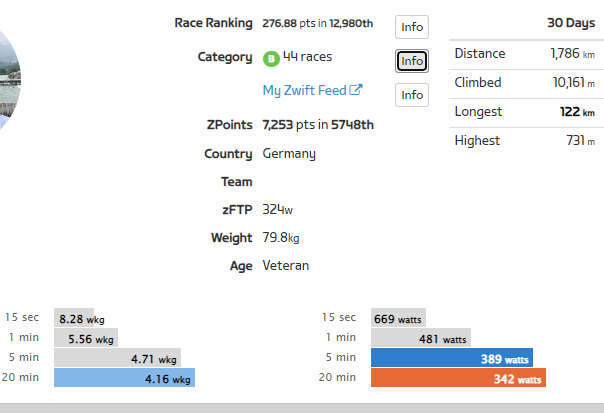Click the 4.71 wkg 5 min bar
The height and width of the screenshot is (413, 604).
tap(118, 358)
